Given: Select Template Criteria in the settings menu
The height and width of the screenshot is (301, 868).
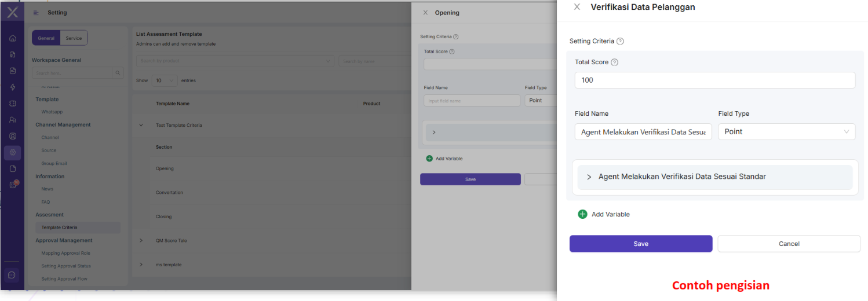Looking at the screenshot, I should [x=59, y=227].
